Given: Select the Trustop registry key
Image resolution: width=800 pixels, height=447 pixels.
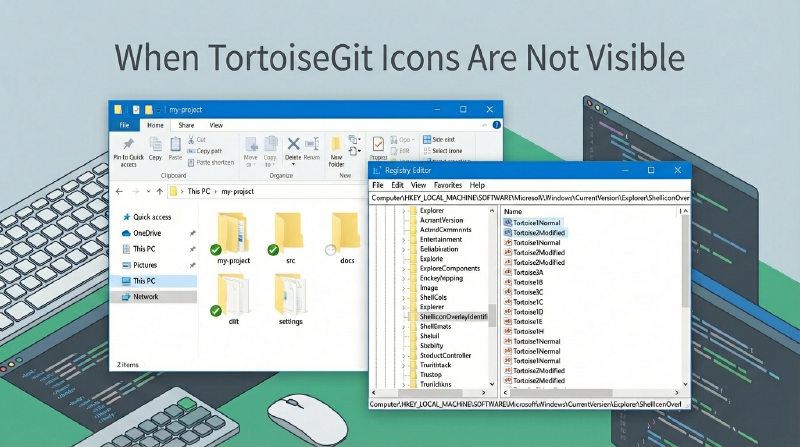Looking at the screenshot, I should pyautogui.click(x=426, y=375).
